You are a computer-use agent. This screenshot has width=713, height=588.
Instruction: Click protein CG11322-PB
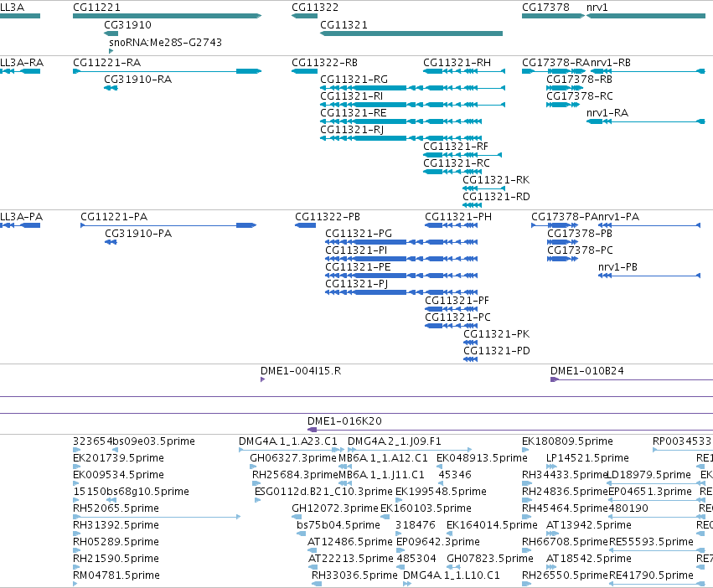pos(328,216)
